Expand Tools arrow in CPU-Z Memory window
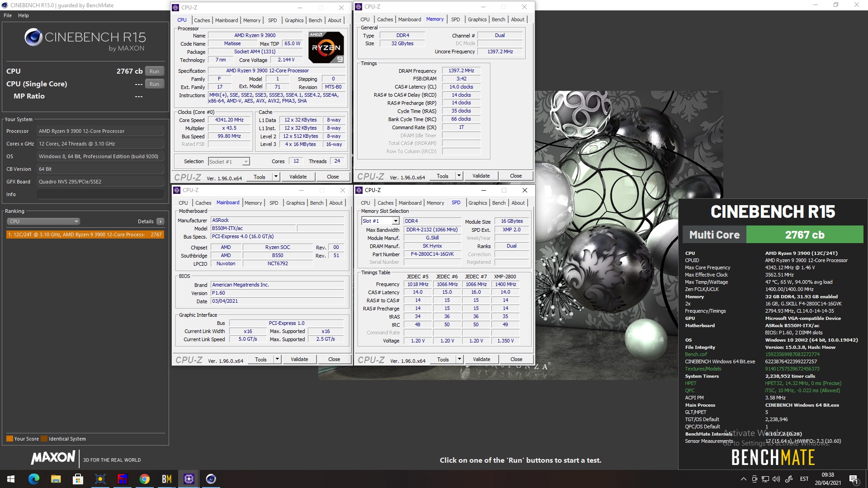The width and height of the screenshot is (868, 488). (x=459, y=176)
